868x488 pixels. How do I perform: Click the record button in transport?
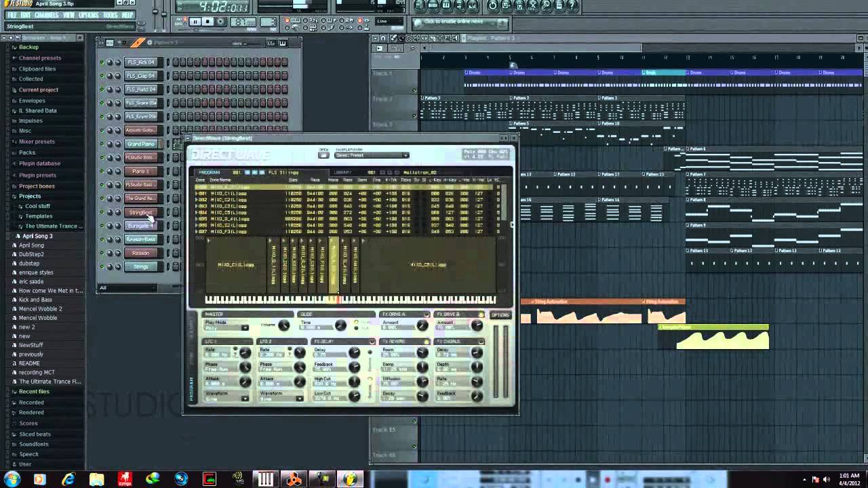221,22
